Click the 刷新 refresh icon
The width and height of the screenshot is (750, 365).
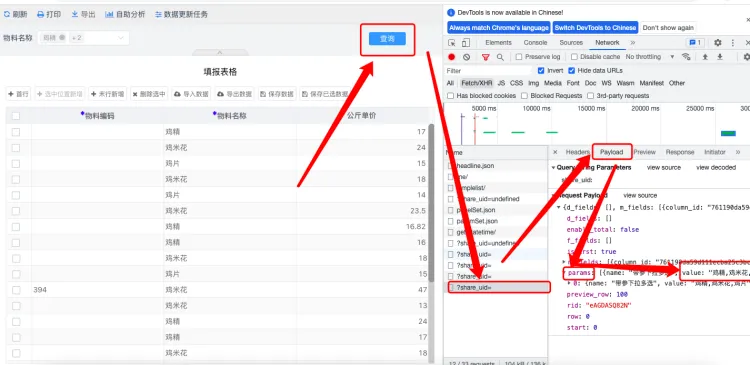(x=7, y=14)
